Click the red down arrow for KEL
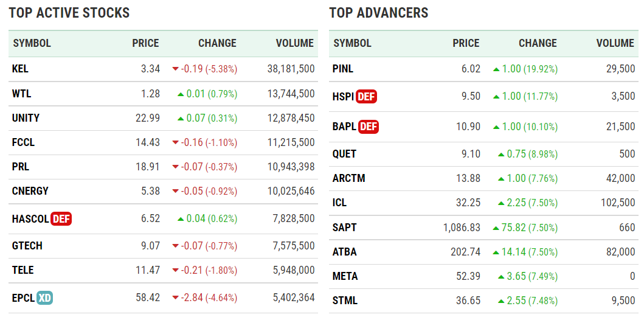This screenshot has height=320, width=644. [175, 69]
